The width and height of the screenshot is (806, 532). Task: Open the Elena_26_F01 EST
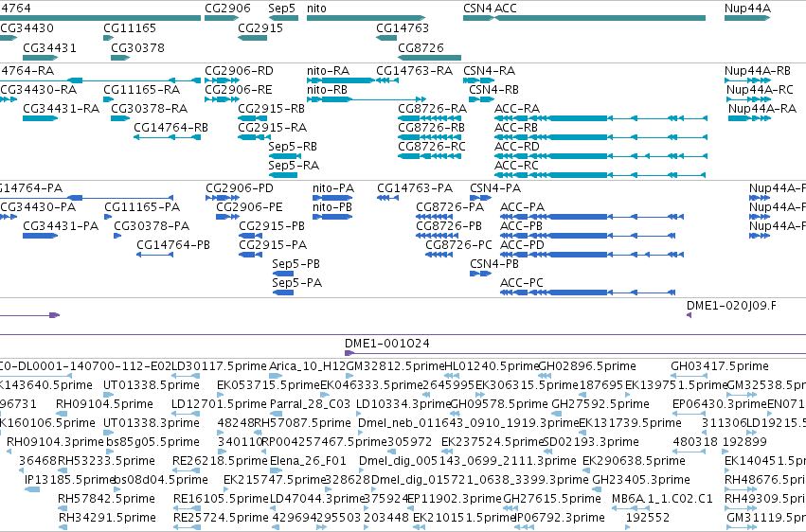(308, 461)
